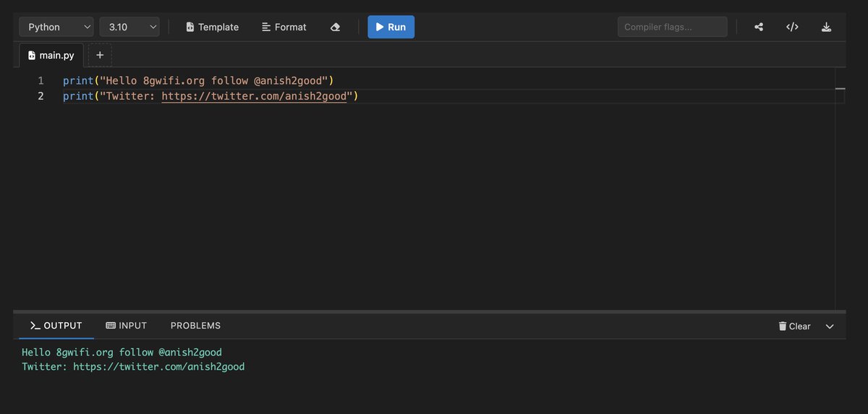The width and height of the screenshot is (868, 414).
Task: Clear the output console
Action: point(794,326)
